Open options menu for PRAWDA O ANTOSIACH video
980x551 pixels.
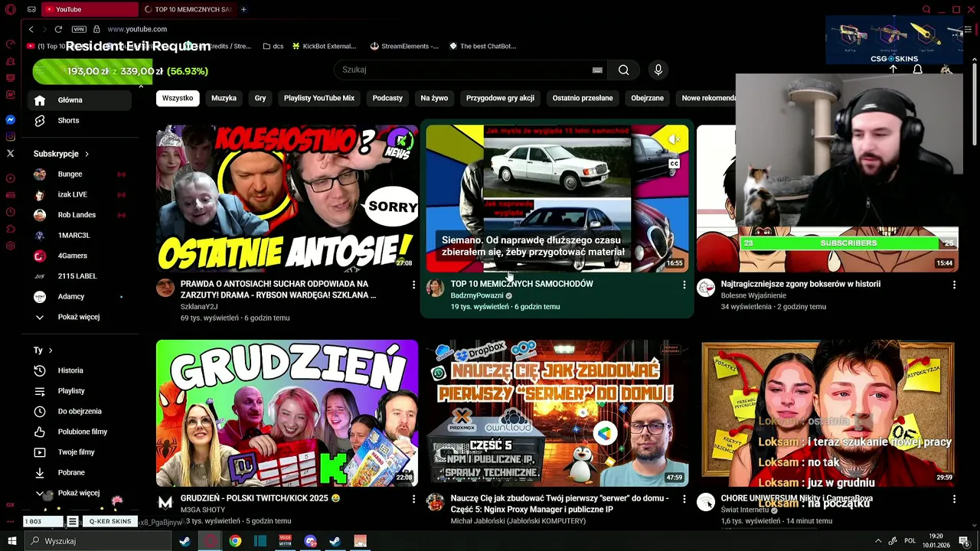click(413, 285)
